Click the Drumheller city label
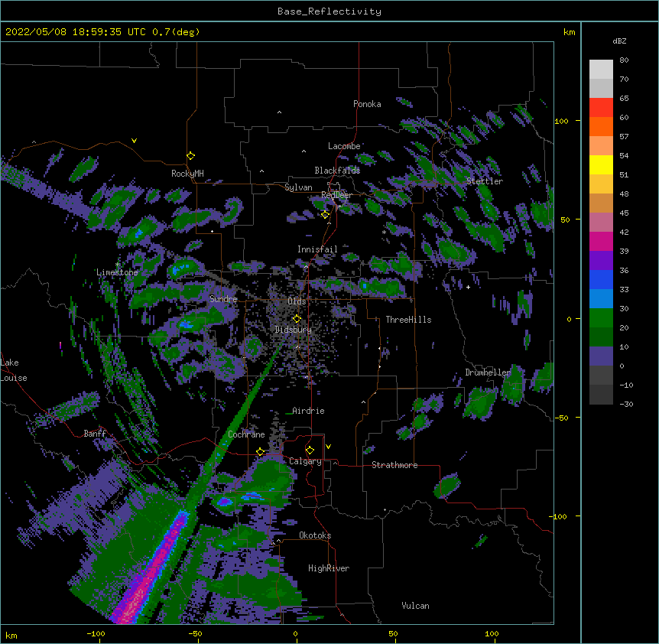This screenshot has width=659, height=644. click(488, 372)
